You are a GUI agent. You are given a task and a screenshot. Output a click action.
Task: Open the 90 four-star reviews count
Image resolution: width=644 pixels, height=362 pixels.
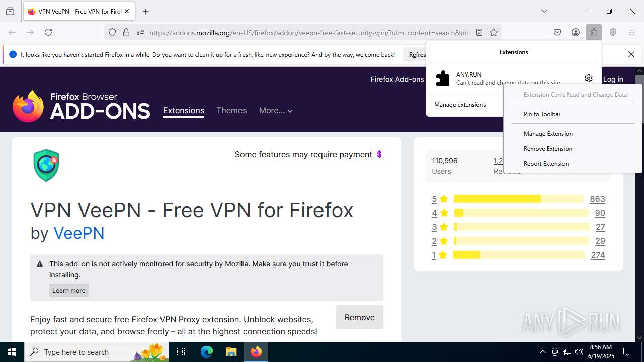(x=600, y=213)
